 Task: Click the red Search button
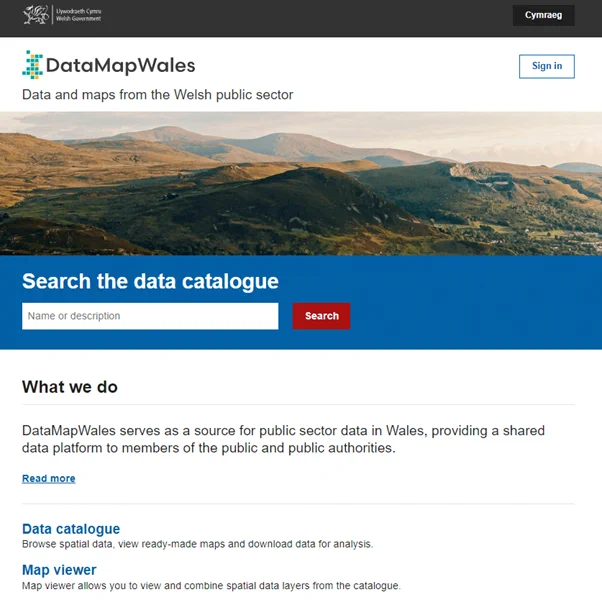(x=321, y=316)
